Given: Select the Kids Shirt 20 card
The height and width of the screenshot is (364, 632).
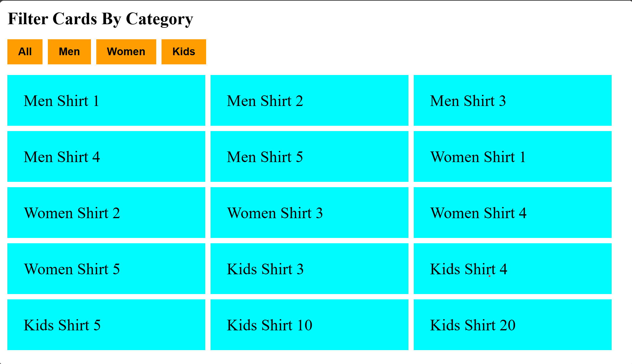Looking at the screenshot, I should click(512, 325).
